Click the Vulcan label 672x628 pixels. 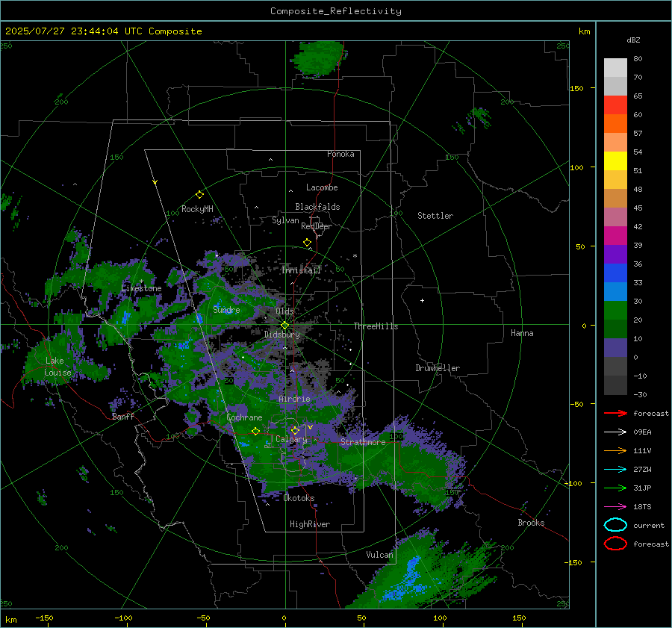coord(379,555)
